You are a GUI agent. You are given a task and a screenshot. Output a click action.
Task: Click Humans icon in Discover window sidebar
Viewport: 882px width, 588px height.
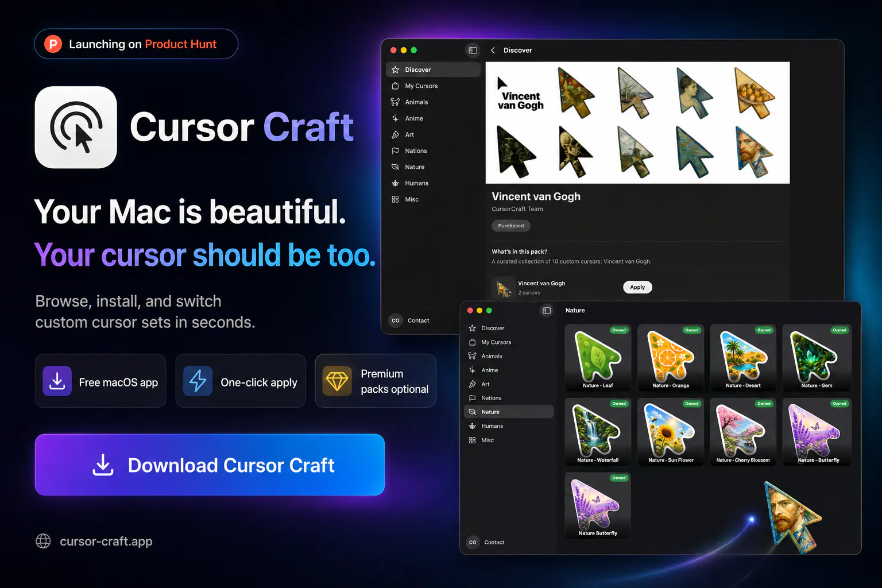pos(395,183)
